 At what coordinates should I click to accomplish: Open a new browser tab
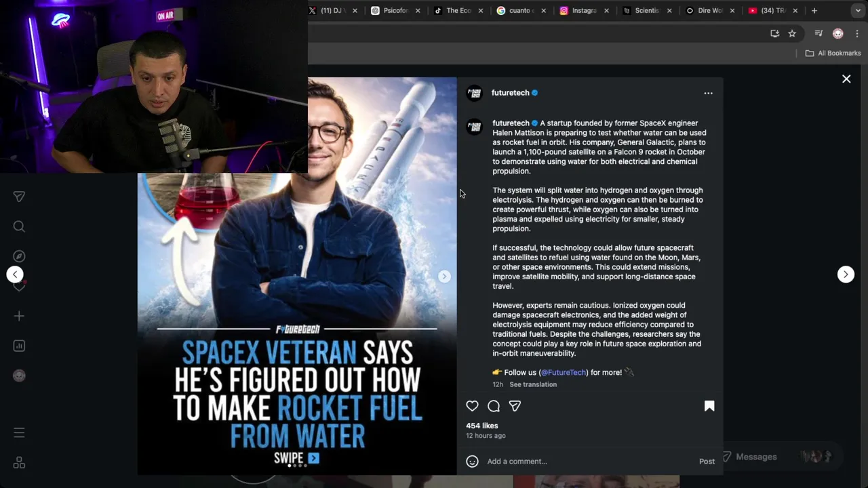(x=814, y=10)
